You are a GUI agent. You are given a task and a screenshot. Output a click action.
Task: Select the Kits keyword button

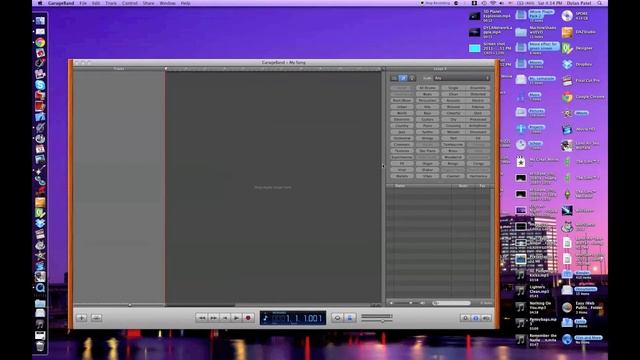click(x=427, y=107)
